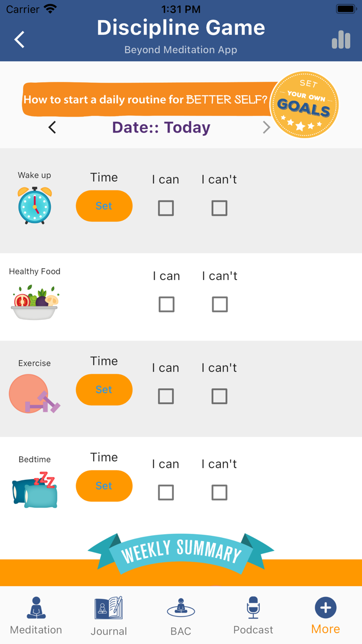This screenshot has width=362, height=644.
Task: Tap the back arrow in the header
Action: click(19, 40)
